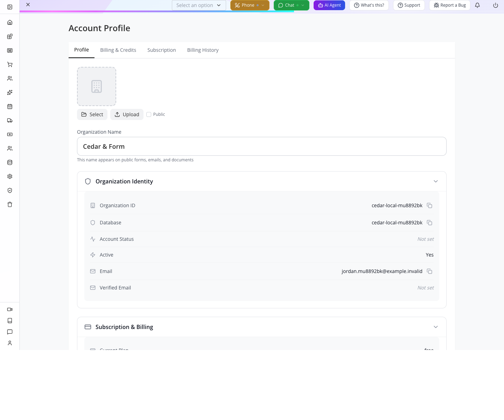504x420 pixels.
Task: Open the notifications bell
Action: [477, 5]
